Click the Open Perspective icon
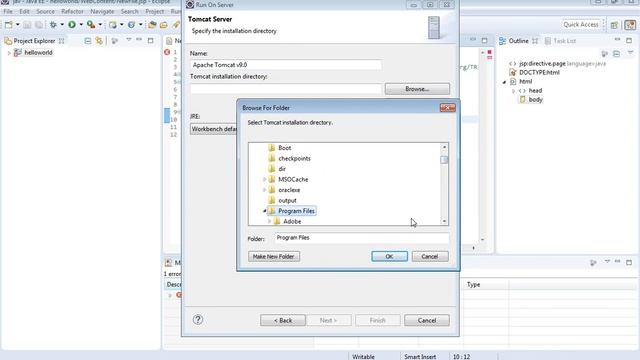 614,25
